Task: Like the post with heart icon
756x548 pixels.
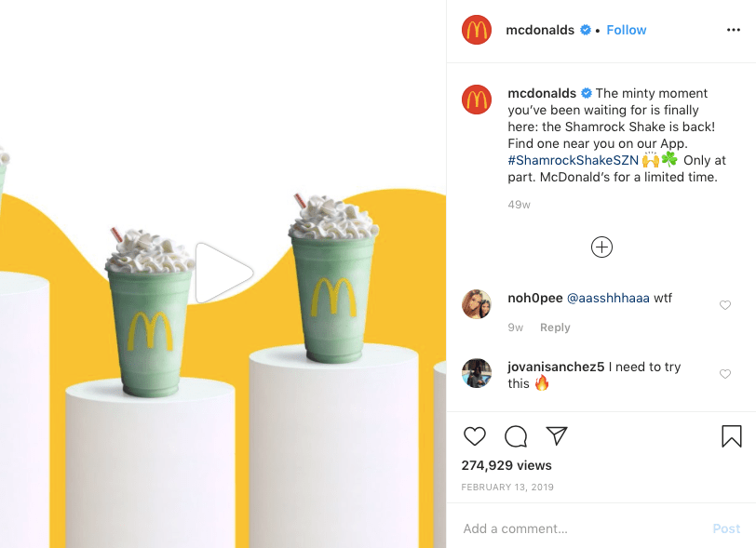Action: 475,436
